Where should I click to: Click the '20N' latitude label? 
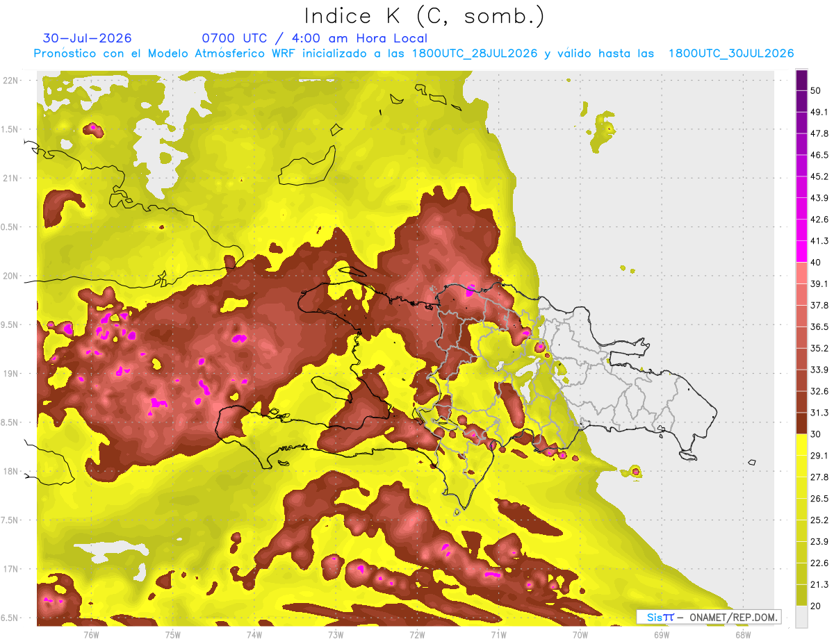(12, 276)
